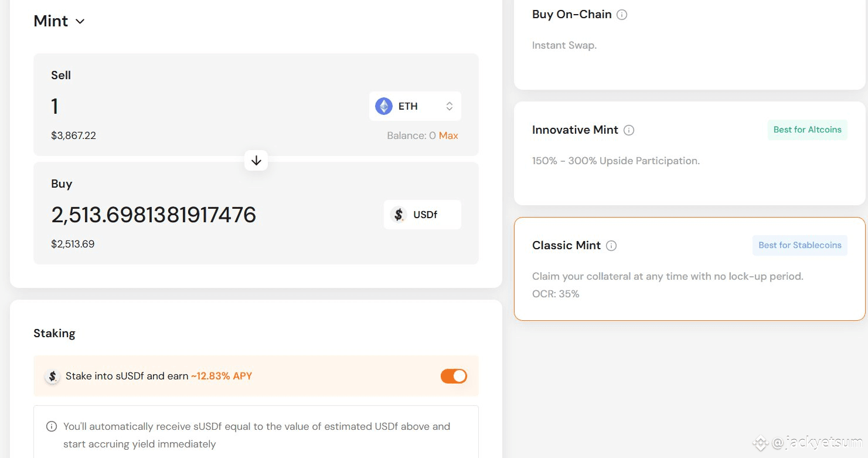Click the Best for Stablecoins badge
The height and width of the screenshot is (458, 868).
pos(800,245)
